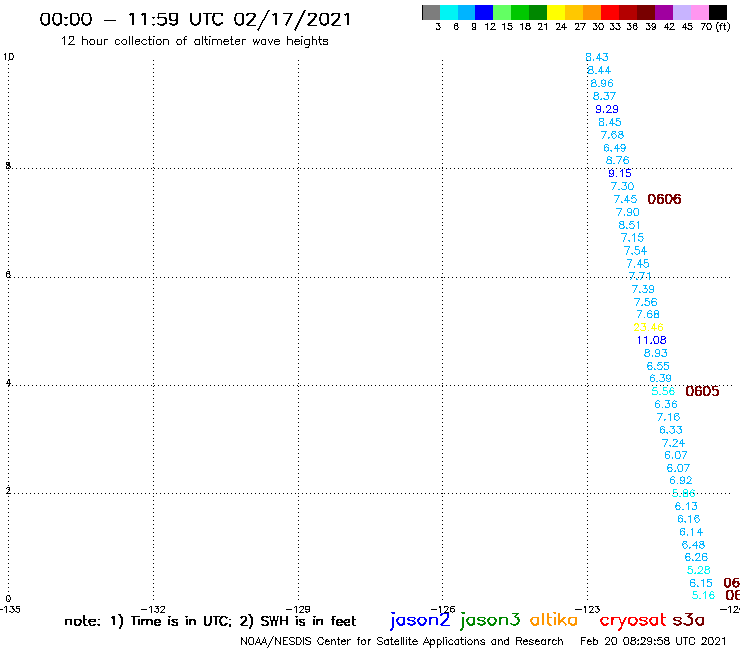Select the cryosat satellite legend label
This screenshot has width=740, height=650.
pyautogui.click(x=632, y=620)
